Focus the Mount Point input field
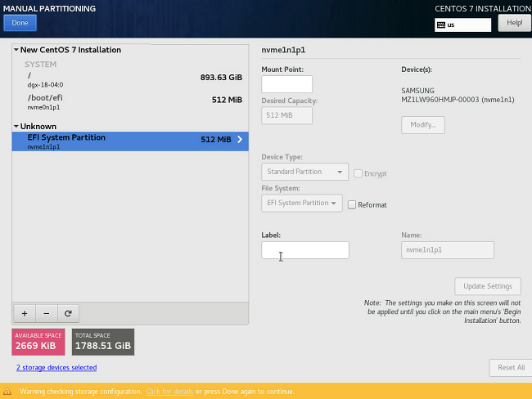Image resolution: width=532 pixels, height=399 pixels. pos(286,84)
